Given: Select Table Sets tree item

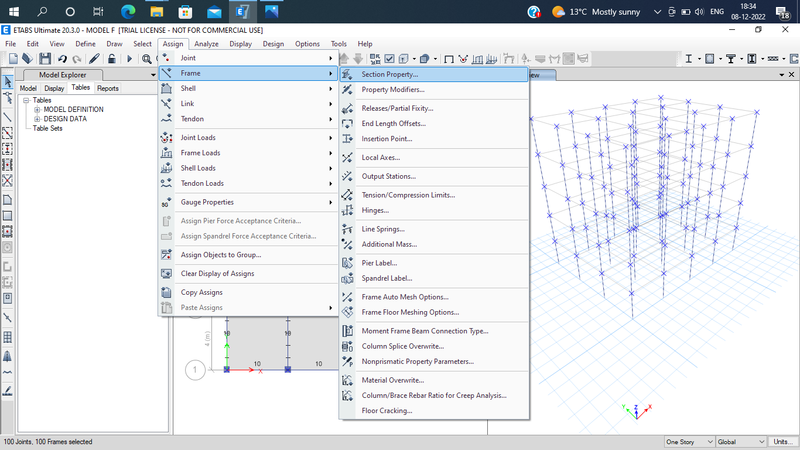Looking at the screenshot, I should (47, 129).
